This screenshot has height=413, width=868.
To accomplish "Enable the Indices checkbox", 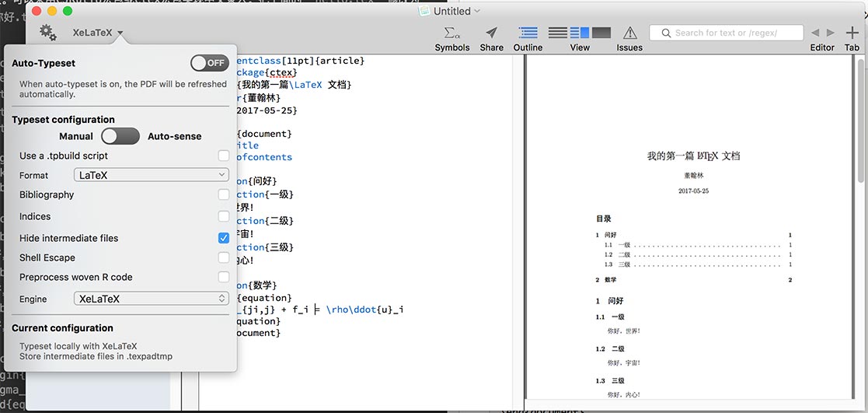I will (x=224, y=216).
